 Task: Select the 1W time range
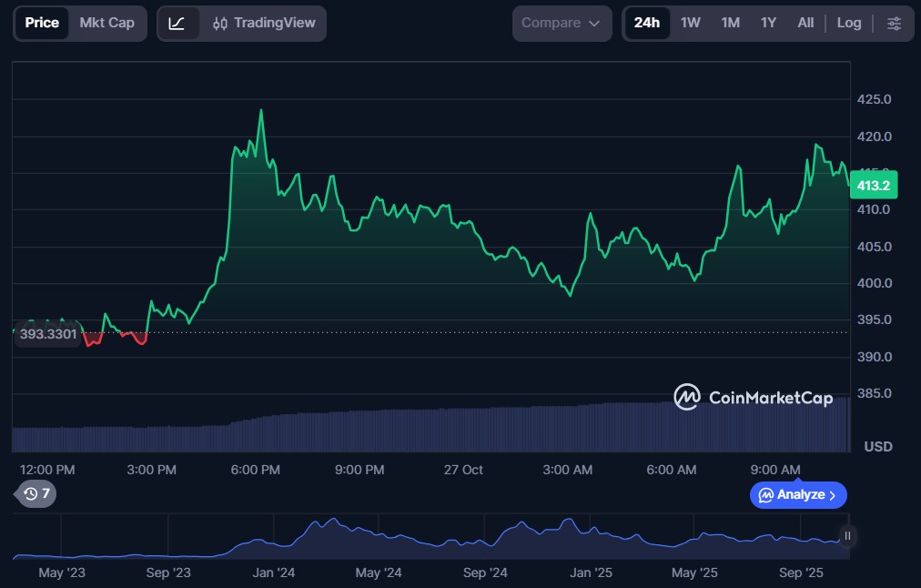[x=691, y=23]
